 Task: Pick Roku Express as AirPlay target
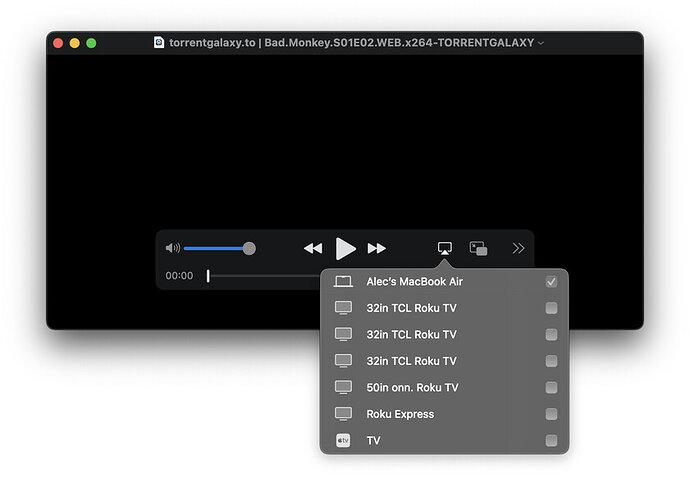444,414
